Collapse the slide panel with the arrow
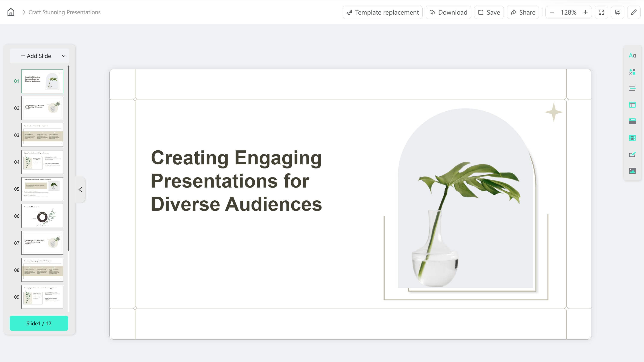The image size is (644, 362). [x=80, y=190]
